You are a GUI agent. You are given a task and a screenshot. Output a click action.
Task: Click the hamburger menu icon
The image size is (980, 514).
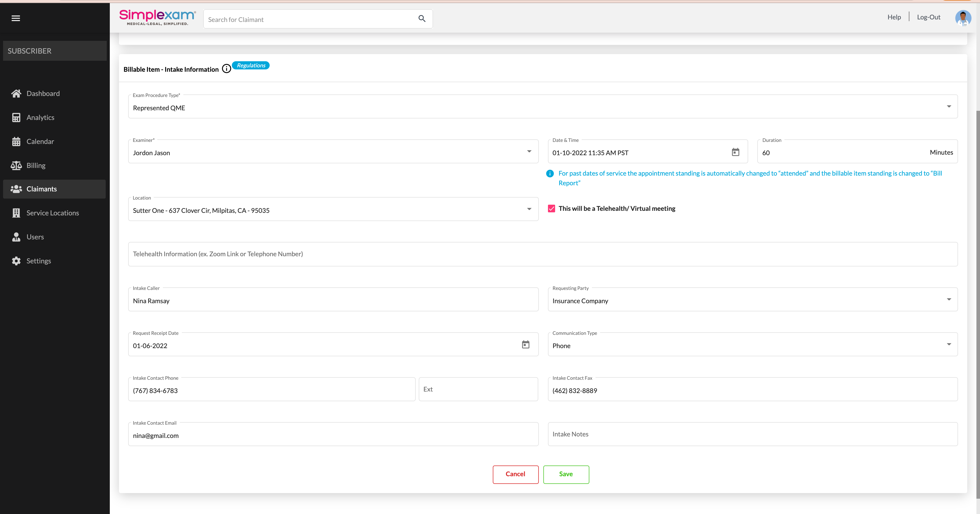[16, 18]
